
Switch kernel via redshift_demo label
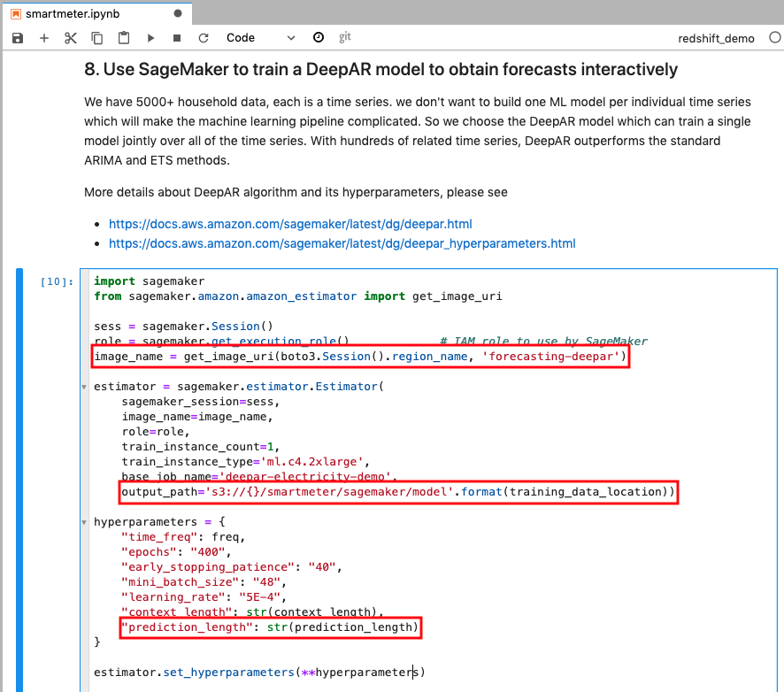(x=716, y=38)
